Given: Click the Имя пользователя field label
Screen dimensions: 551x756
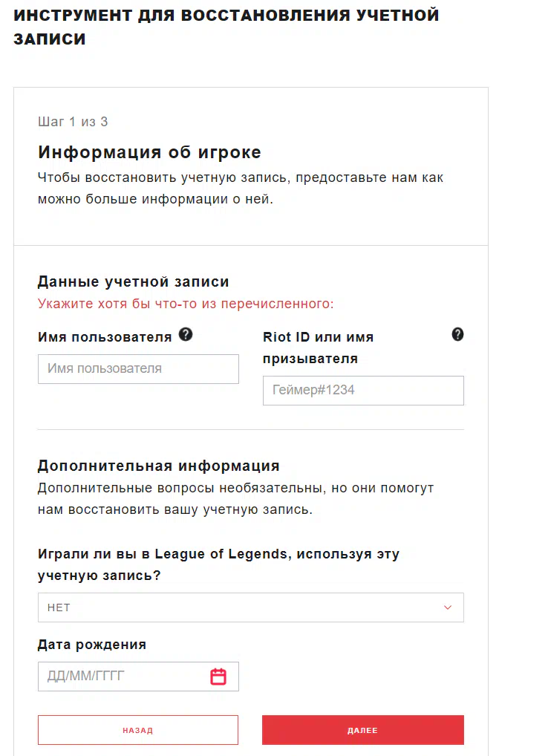Looking at the screenshot, I should pyautogui.click(x=105, y=337).
